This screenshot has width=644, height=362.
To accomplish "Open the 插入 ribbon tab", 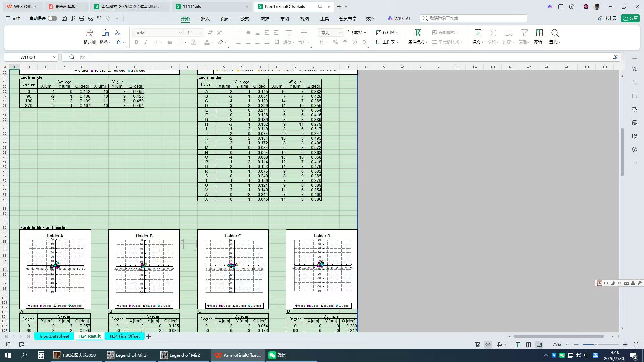I will click(x=205, y=19).
